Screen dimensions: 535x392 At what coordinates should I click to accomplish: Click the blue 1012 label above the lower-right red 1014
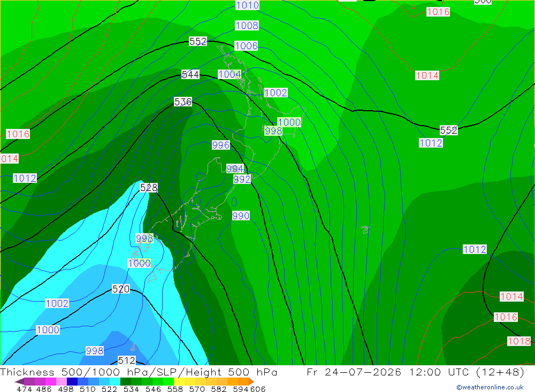[475, 249]
